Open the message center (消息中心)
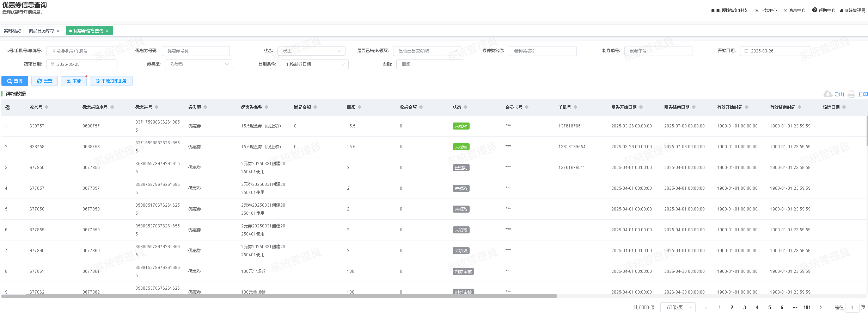Image resolution: width=868 pixels, height=314 pixels. pyautogui.click(x=794, y=11)
